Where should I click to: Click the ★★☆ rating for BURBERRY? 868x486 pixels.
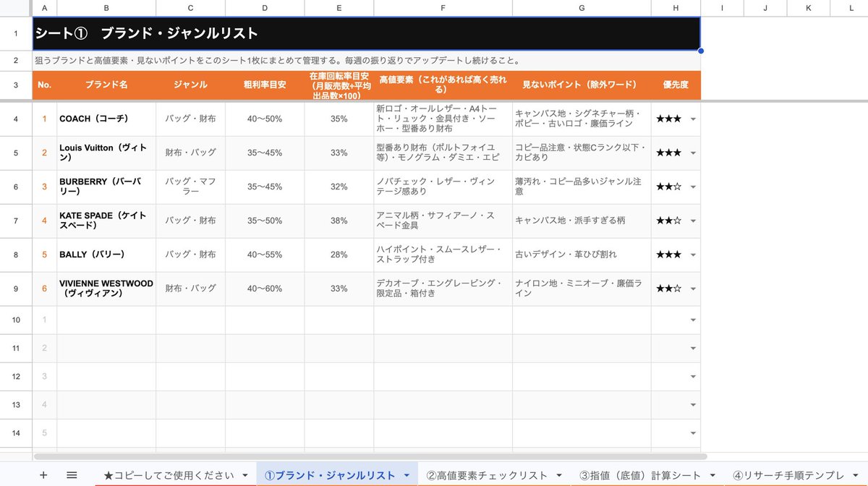click(x=668, y=187)
